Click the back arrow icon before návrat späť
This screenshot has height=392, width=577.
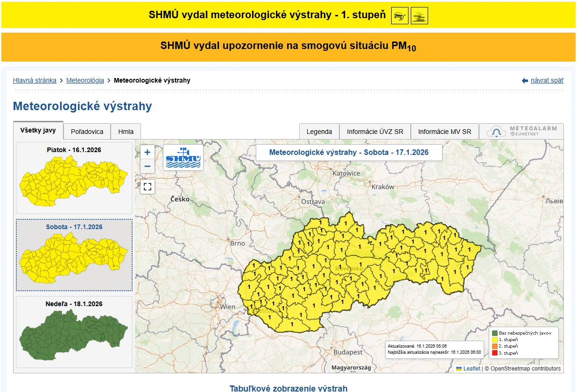pyautogui.click(x=525, y=81)
